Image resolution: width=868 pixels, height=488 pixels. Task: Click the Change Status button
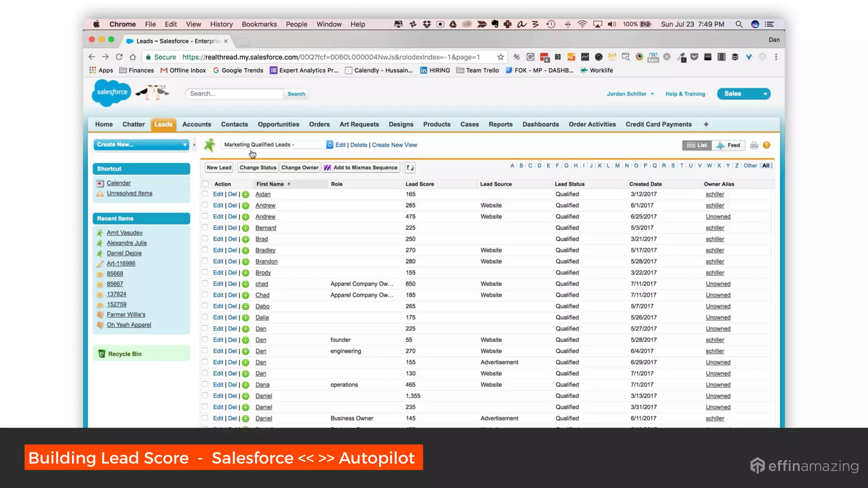click(x=258, y=168)
